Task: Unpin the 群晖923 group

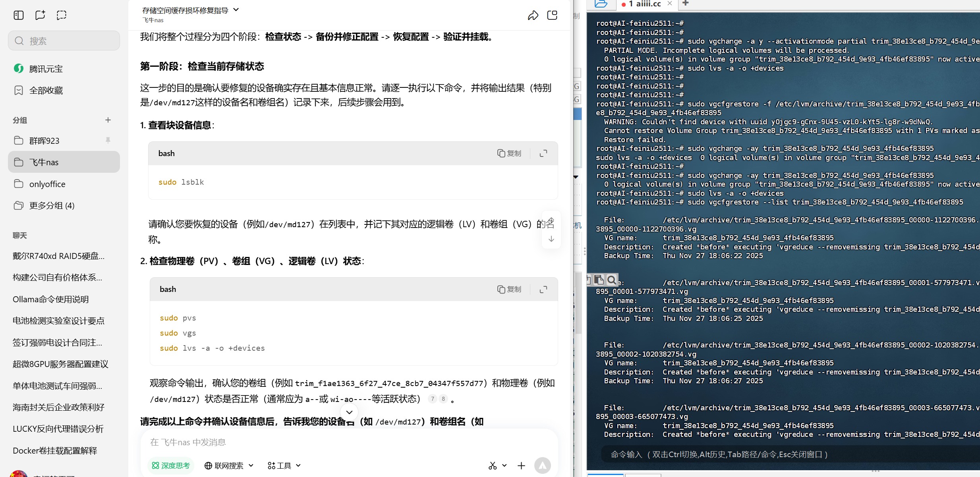Action: 107,141
